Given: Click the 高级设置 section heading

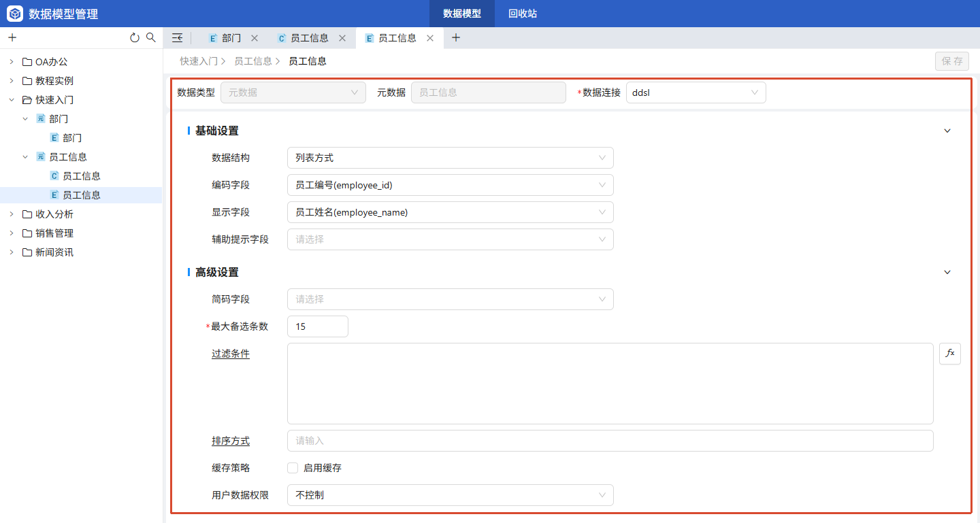Looking at the screenshot, I should click(217, 272).
